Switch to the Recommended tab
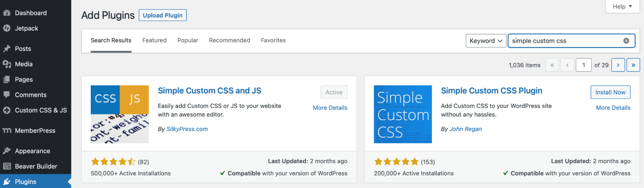The height and width of the screenshot is (188, 644). [229, 40]
